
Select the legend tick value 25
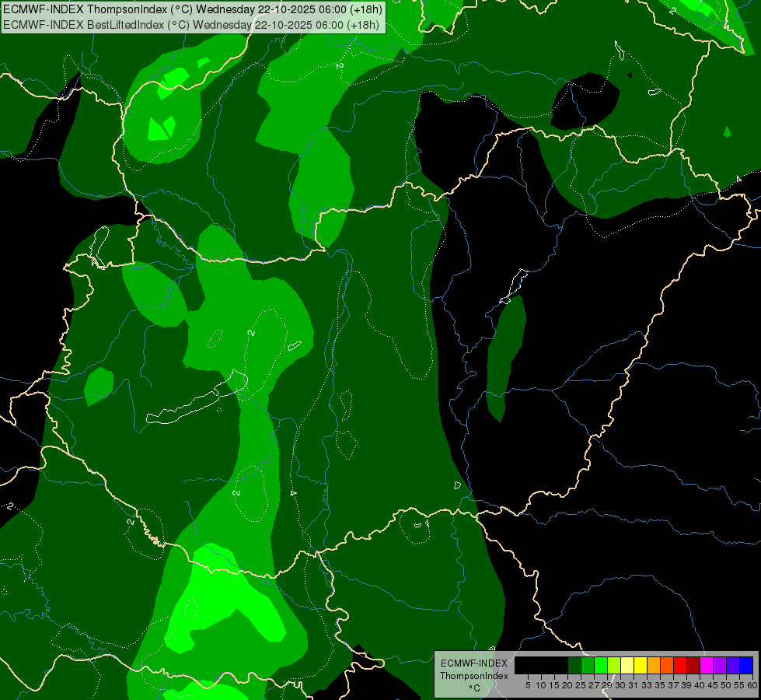tap(581, 685)
